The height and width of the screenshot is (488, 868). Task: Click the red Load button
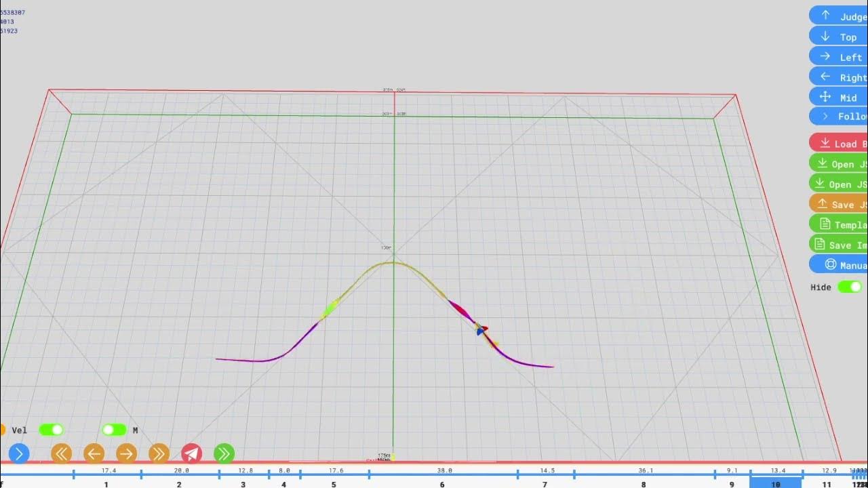838,143
